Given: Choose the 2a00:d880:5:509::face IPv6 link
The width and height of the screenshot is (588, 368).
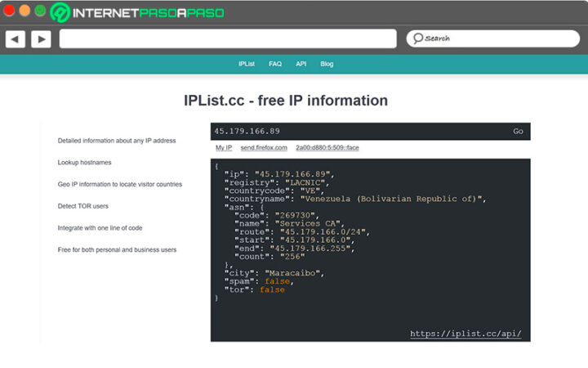Looking at the screenshot, I should [327, 148].
